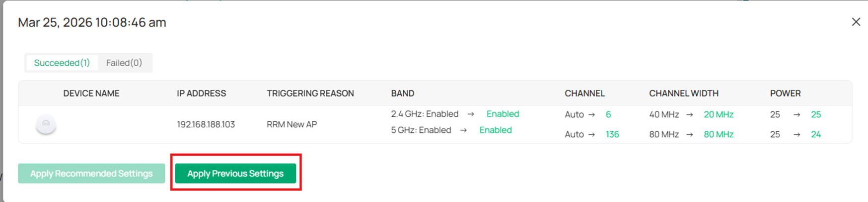Click the Band column header
Viewport: 868px width, 202px height.
coord(402,93)
